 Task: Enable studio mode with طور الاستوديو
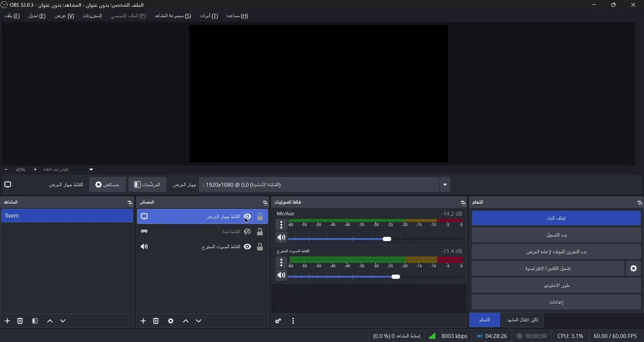pyautogui.click(x=556, y=285)
